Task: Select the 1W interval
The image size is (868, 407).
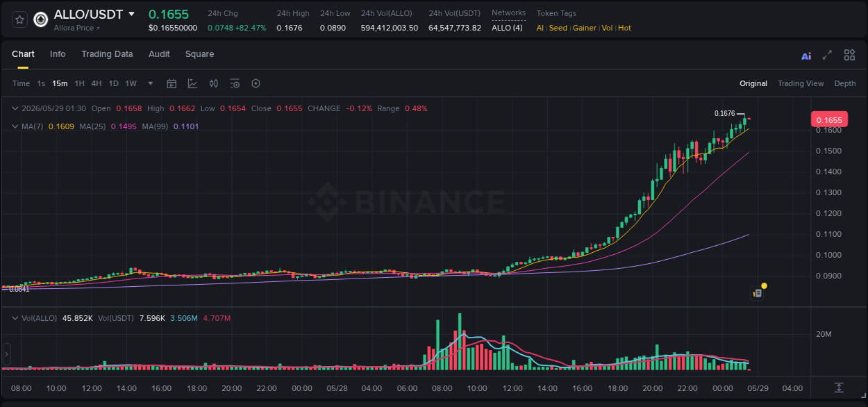Action: [131, 83]
